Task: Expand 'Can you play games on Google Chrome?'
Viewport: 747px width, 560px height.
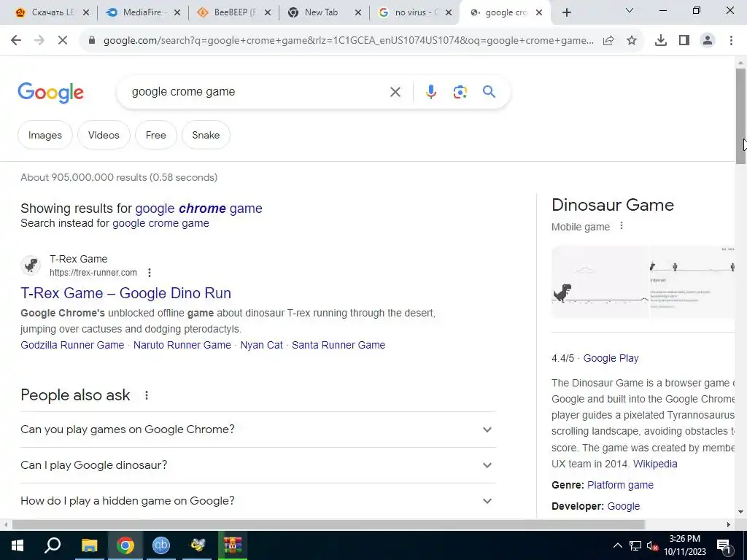Action: coord(258,429)
